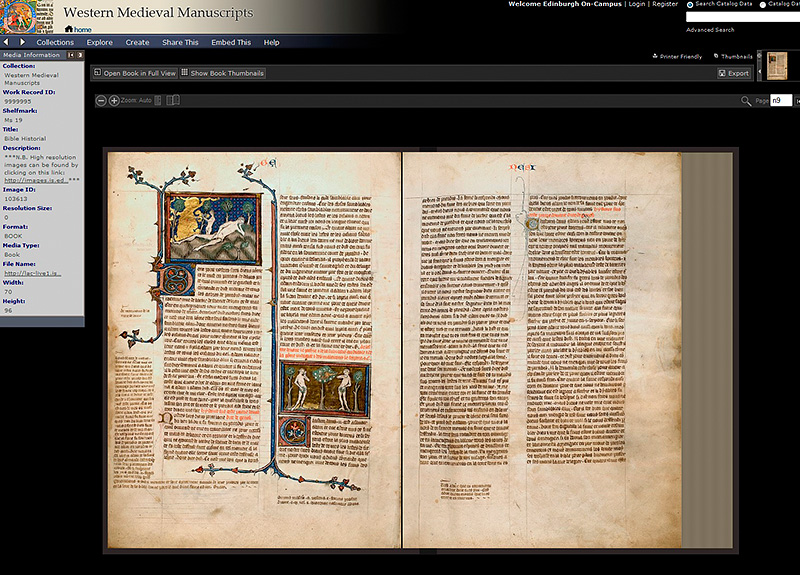Click the Western Medieval Manuscripts logo image

point(27,17)
